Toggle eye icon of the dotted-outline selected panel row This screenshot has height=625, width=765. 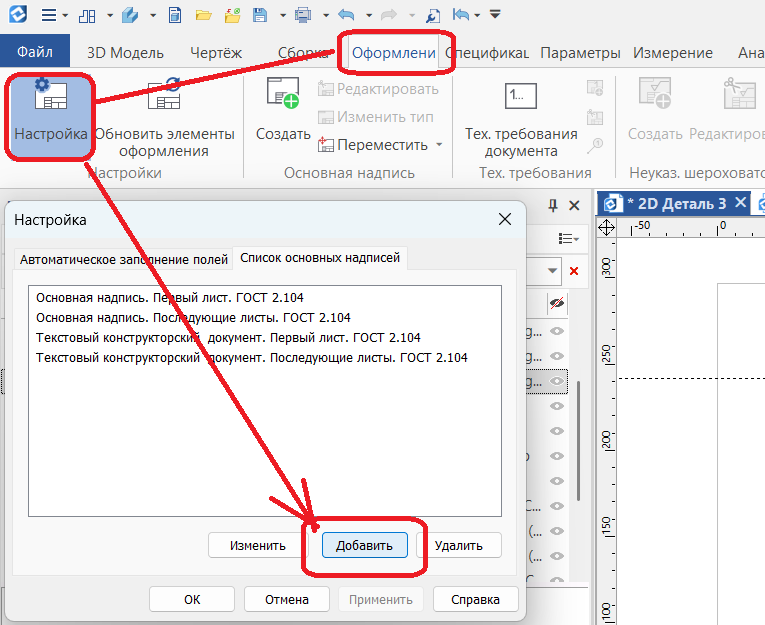[x=557, y=381]
